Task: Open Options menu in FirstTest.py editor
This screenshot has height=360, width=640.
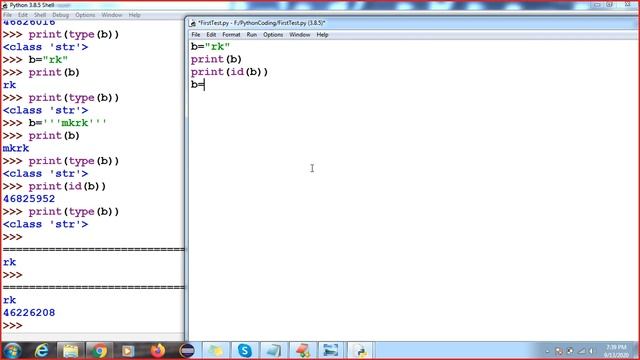Action: tap(273, 35)
